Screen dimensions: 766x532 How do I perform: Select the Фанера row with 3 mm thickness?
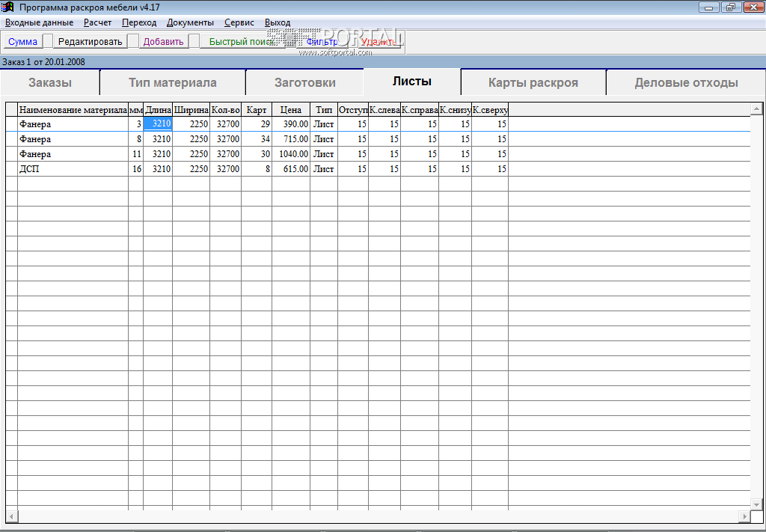pyautogui.click(x=378, y=124)
